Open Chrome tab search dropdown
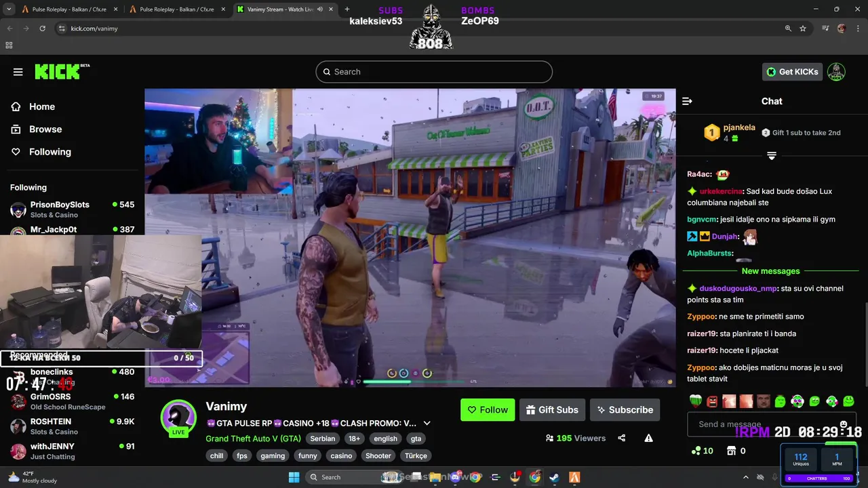Image resolution: width=868 pixels, height=488 pixels. click(9, 9)
